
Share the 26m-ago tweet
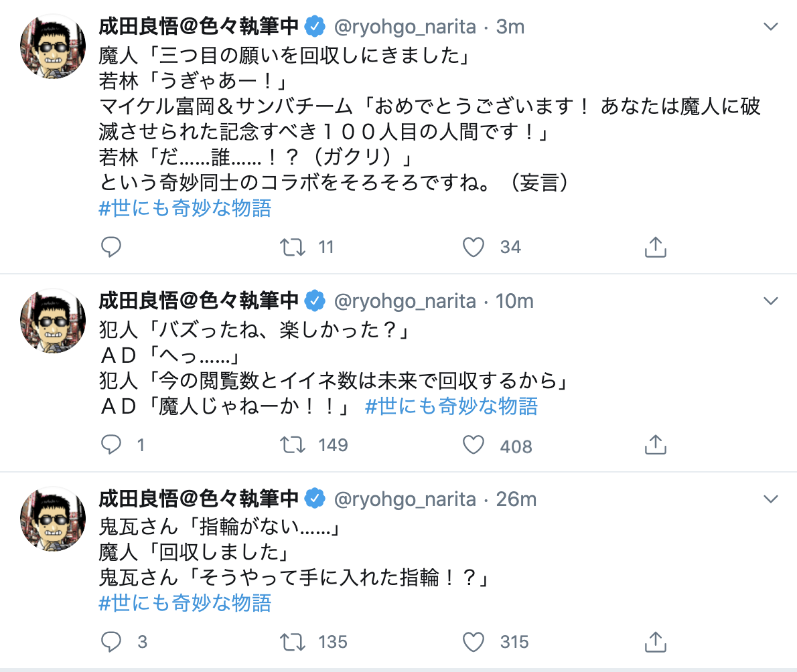[655, 643]
